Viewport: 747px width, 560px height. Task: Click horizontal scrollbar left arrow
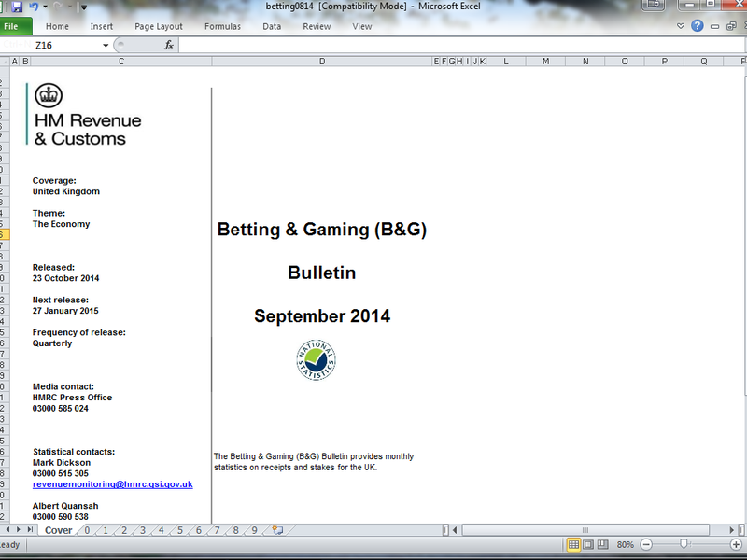pos(455,530)
